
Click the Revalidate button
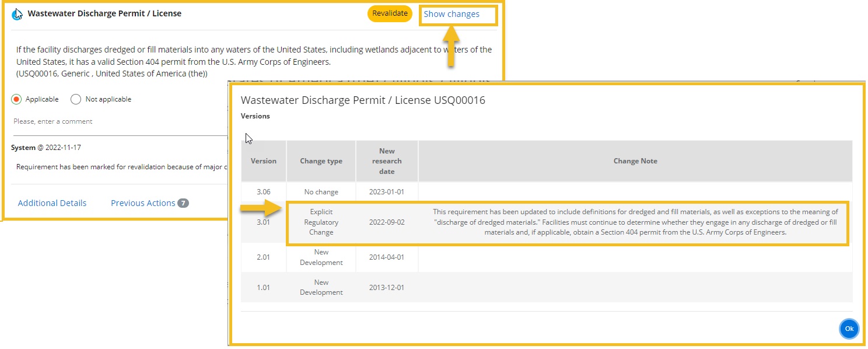[x=390, y=13]
